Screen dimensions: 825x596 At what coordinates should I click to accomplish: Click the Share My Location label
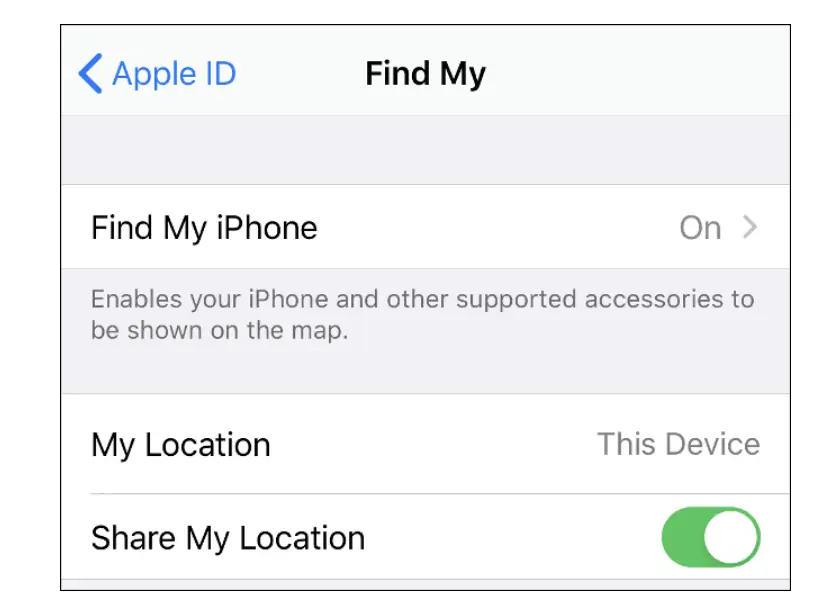click(228, 538)
